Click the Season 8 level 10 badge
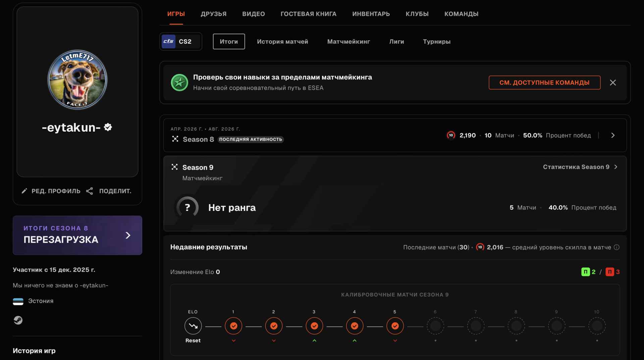This screenshot has height=360, width=644. [x=451, y=135]
